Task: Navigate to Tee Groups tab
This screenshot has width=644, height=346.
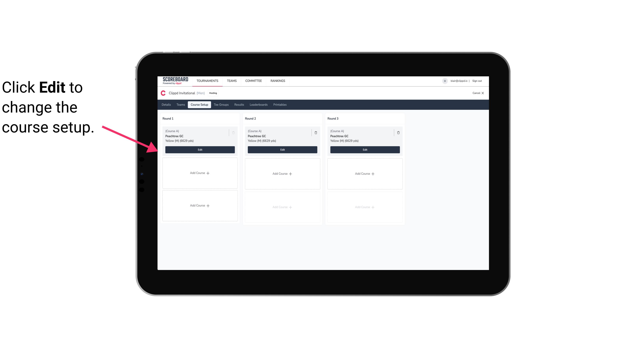Action: [221, 104]
